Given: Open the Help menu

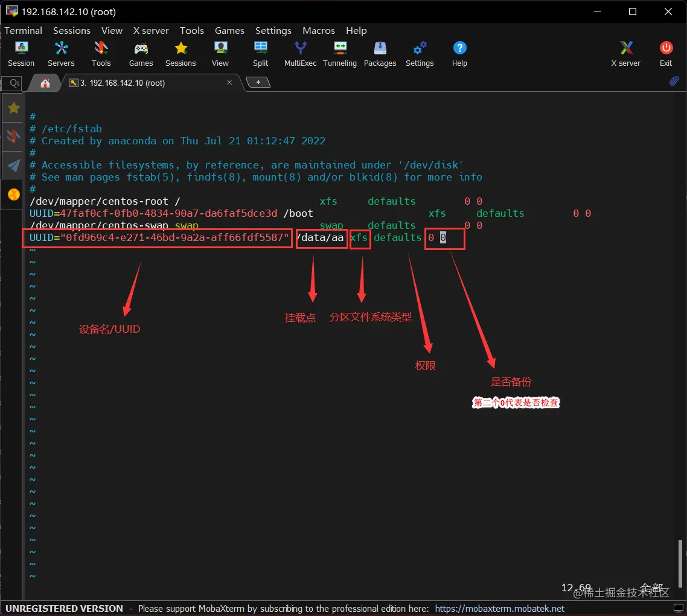Looking at the screenshot, I should click(x=356, y=30).
